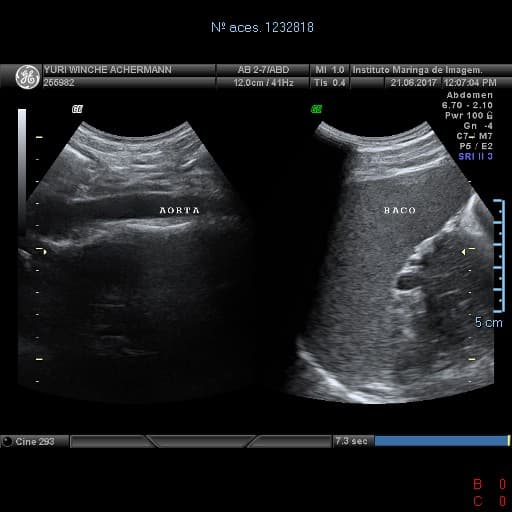The image size is (512, 512).
Task: Select the white GE marker on left image
Action: 77,109
